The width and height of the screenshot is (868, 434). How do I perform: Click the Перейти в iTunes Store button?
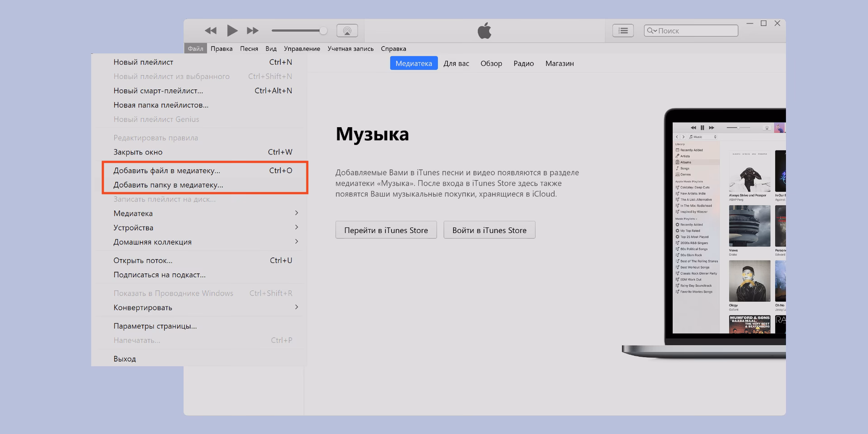[386, 230]
